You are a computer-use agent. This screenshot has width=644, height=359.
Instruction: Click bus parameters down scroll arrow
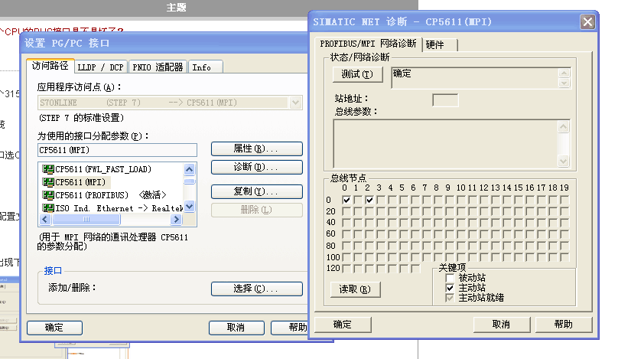pyautogui.click(x=564, y=162)
